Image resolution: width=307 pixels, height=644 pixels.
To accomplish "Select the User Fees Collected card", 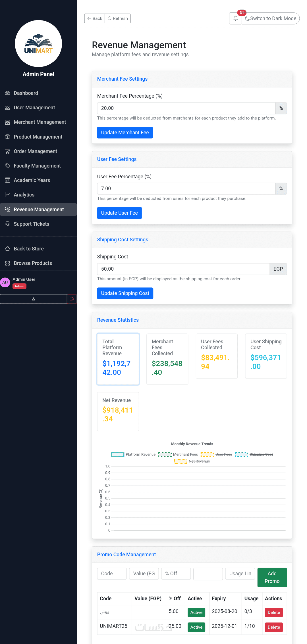I will [217, 356].
